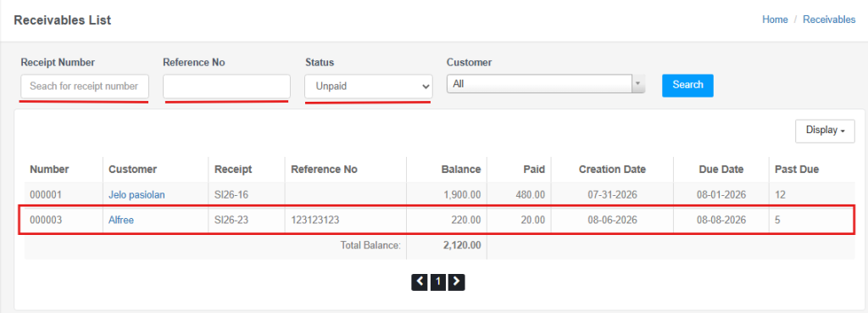The height and width of the screenshot is (313, 868).
Task: Select receipt SI26-16 row cell
Action: [231, 195]
